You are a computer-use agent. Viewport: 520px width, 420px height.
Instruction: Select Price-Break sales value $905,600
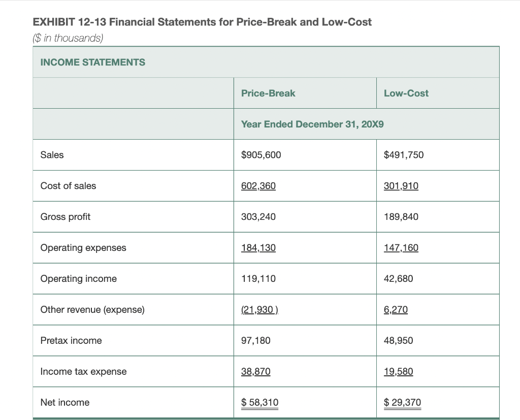pos(261,155)
